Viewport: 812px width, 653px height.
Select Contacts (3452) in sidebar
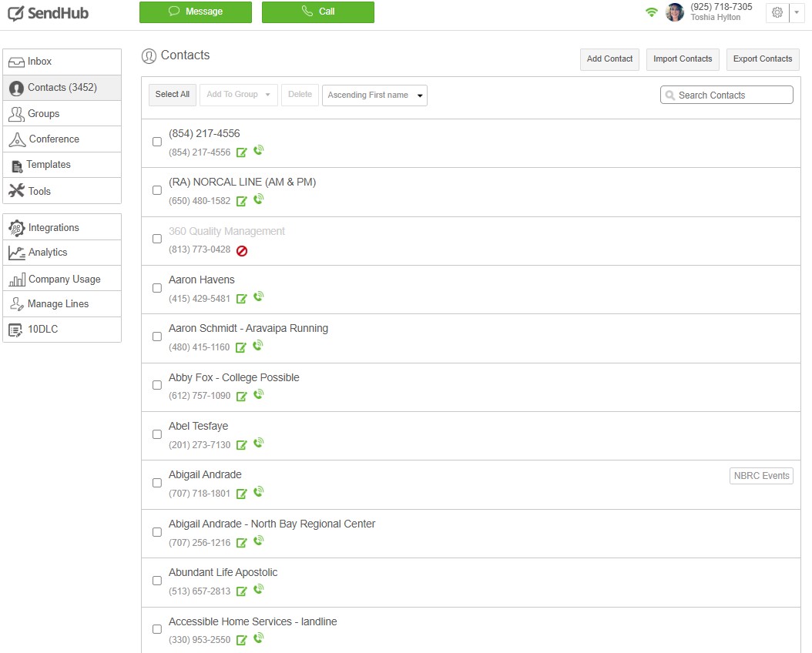(x=62, y=88)
